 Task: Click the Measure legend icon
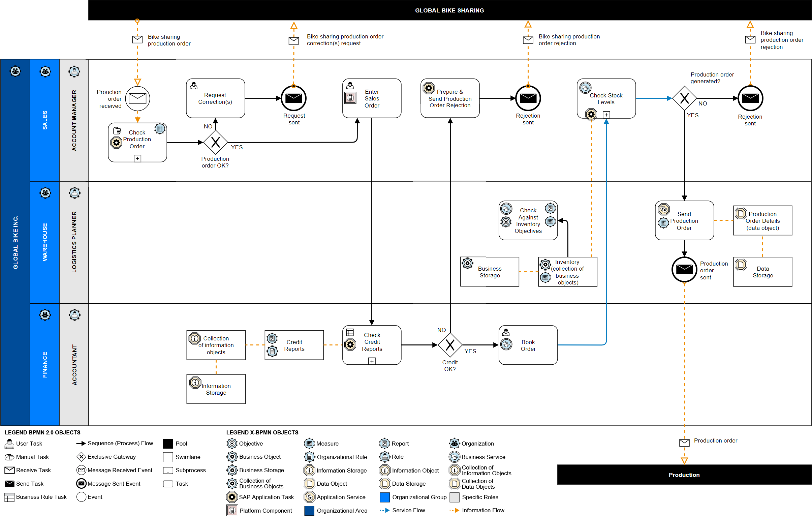[309, 444]
